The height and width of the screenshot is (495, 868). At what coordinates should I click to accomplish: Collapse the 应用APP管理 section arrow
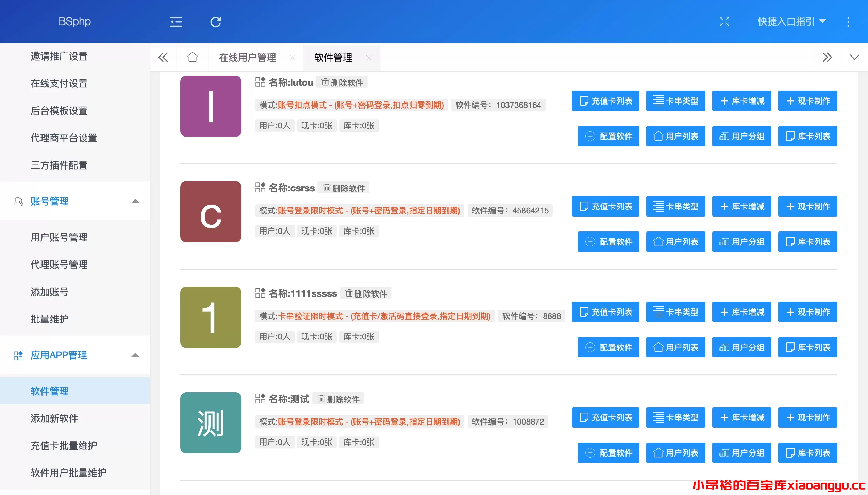(x=136, y=355)
